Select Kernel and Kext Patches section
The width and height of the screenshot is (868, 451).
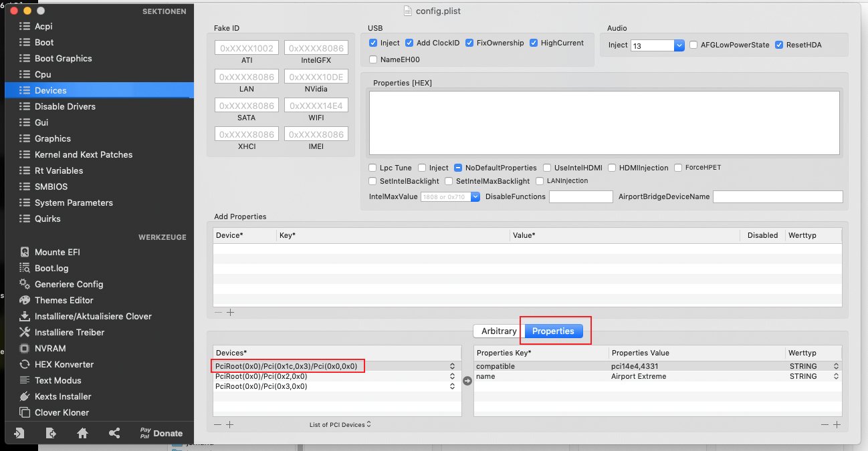(84, 154)
